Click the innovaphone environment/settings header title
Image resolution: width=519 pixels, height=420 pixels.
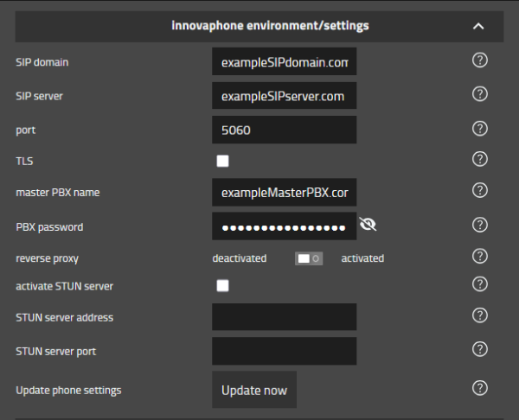click(x=270, y=25)
